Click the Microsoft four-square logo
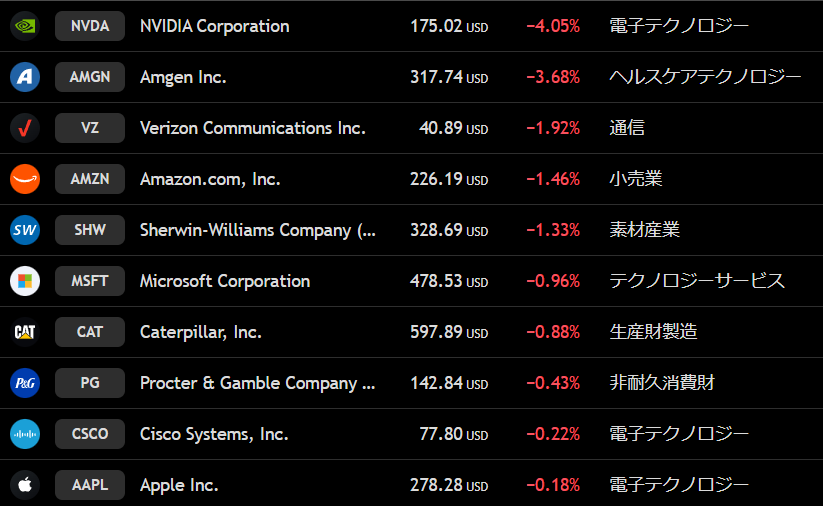 tap(24, 281)
